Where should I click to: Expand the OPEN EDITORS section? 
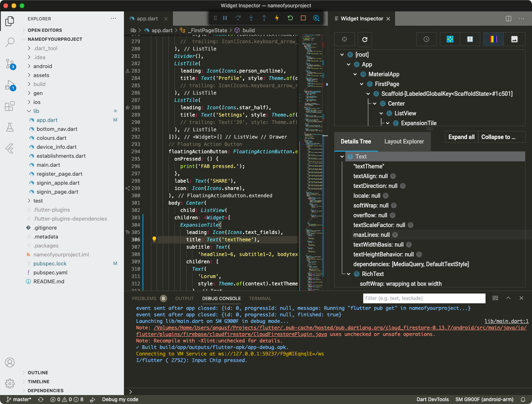[45, 30]
